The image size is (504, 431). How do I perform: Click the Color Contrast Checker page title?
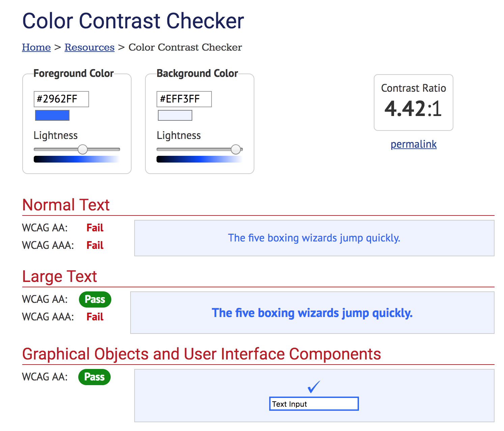133,21
